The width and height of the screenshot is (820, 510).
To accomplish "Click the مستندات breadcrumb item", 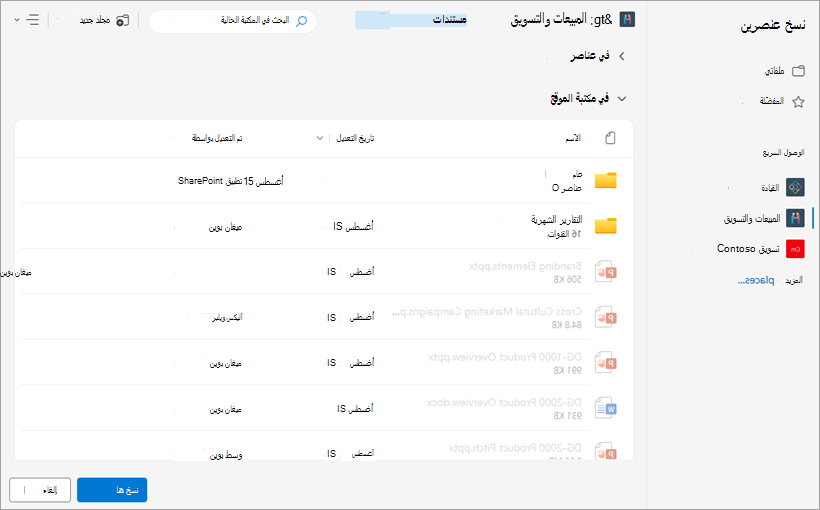I will [449, 20].
